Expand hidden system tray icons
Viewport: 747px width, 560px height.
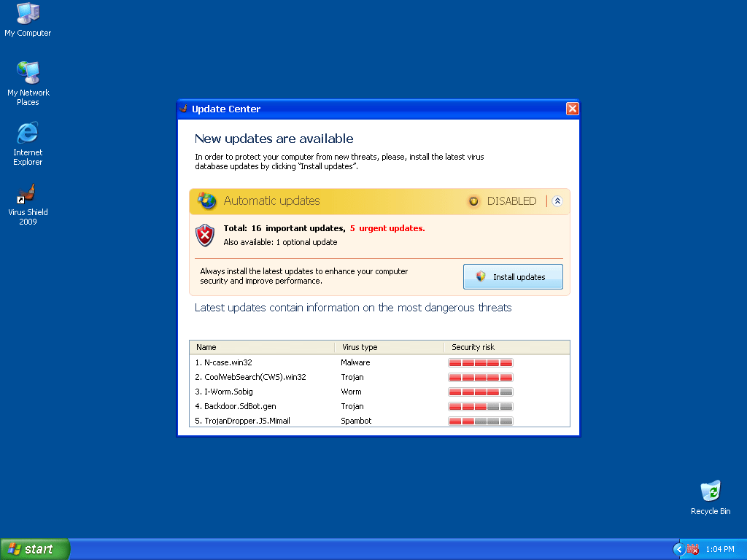[x=679, y=549]
